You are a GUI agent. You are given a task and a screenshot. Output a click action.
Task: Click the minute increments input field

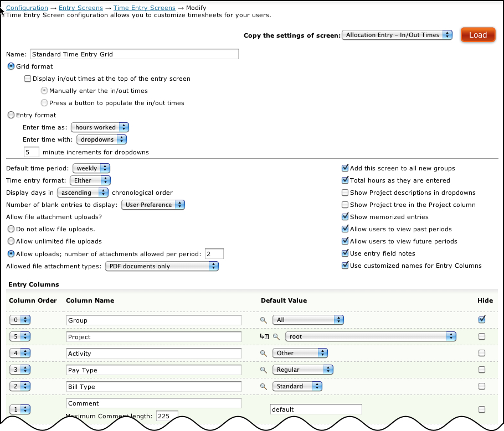pos(32,152)
